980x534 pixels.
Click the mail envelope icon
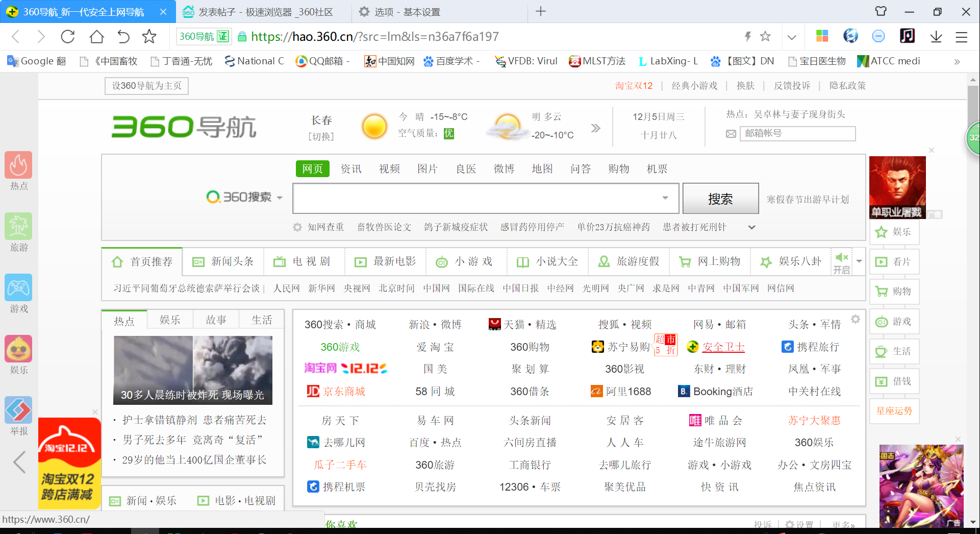click(x=731, y=134)
